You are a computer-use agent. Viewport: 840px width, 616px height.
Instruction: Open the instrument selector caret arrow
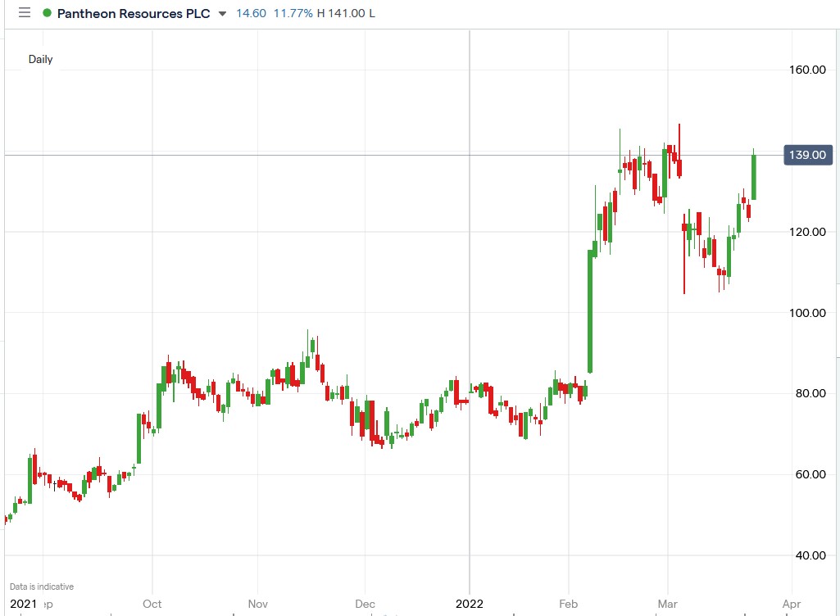222,14
